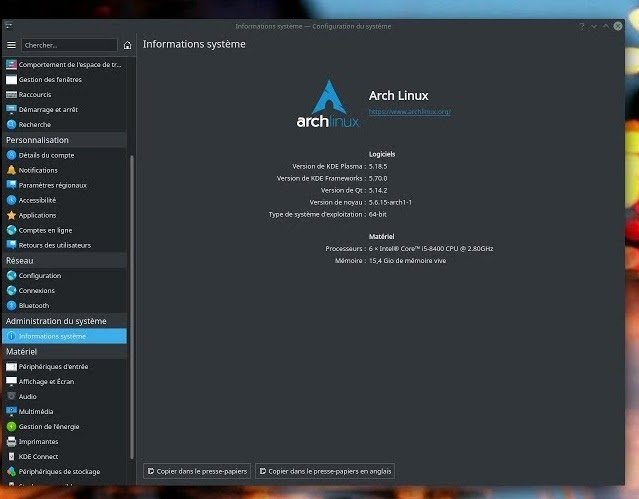Click the Paramètres régionaux icon
The image size is (639, 499).
(11, 185)
